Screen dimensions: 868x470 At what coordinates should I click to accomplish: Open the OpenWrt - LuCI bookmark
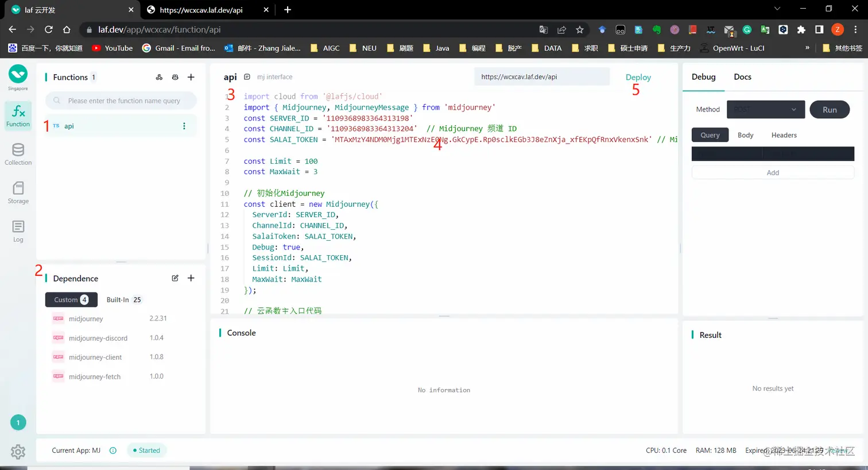click(x=732, y=48)
